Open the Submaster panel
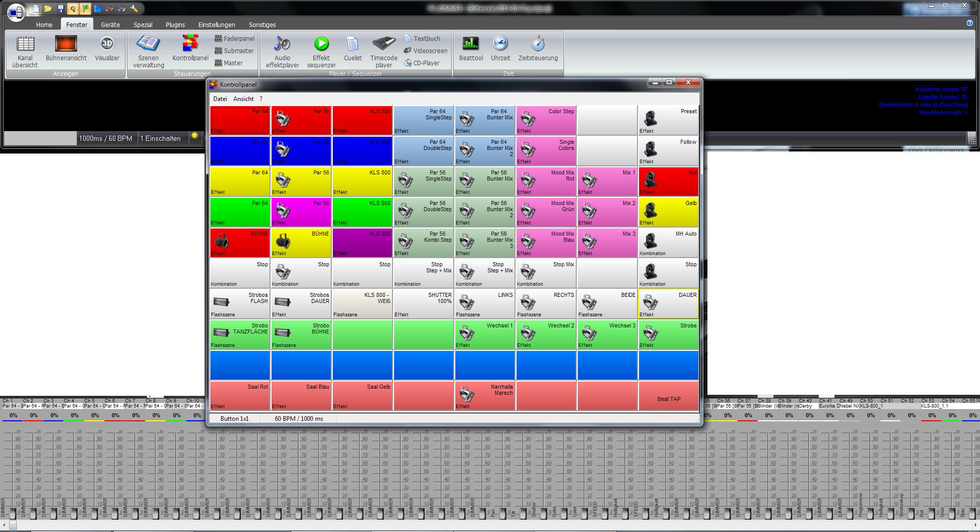 coord(234,50)
